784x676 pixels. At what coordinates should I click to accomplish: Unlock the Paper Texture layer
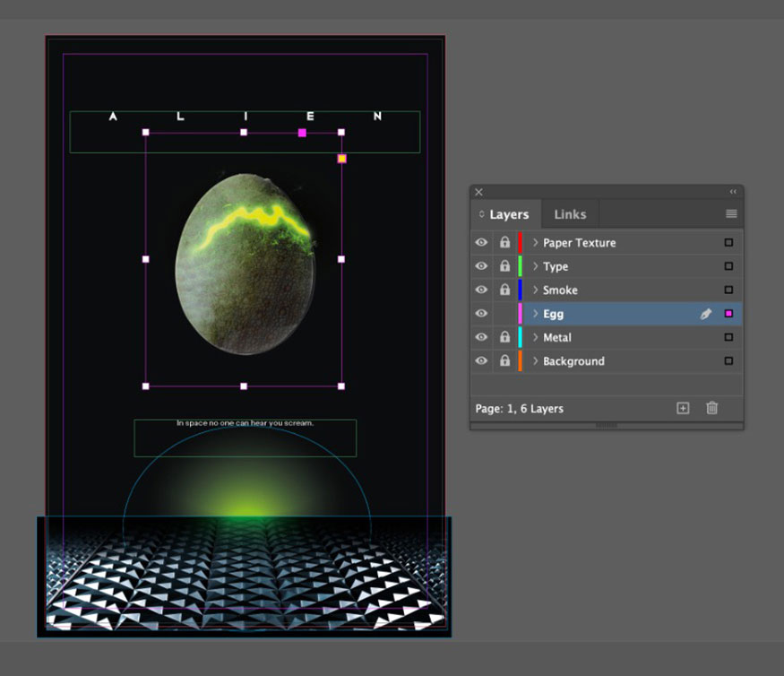pos(505,243)
